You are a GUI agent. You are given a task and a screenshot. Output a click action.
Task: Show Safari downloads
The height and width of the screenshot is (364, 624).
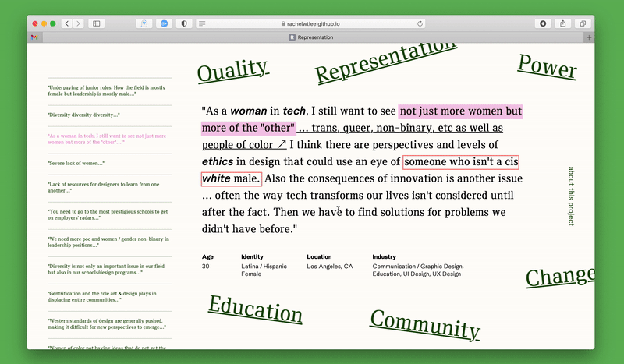543,23
